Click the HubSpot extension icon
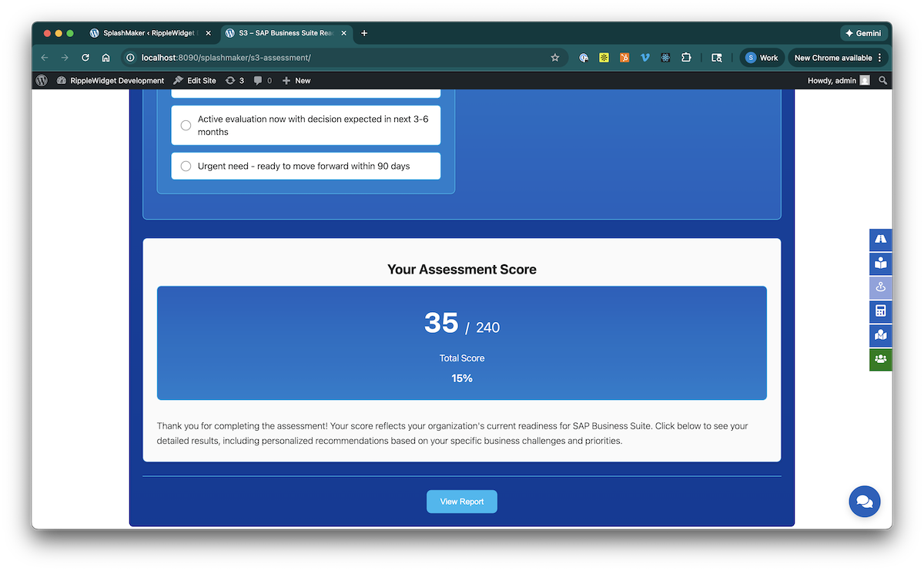Screen dimensions: 924x571 tap(624, 58)
